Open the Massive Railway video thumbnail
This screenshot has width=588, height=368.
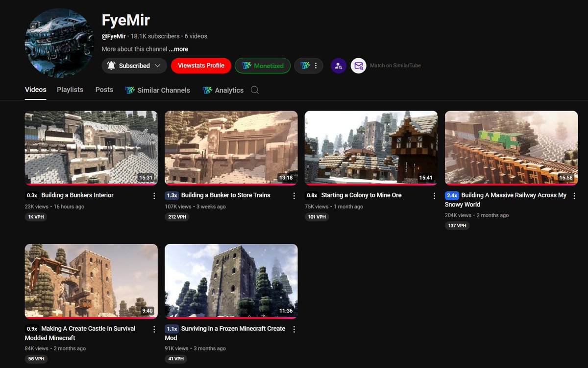(x=511, y=148)
